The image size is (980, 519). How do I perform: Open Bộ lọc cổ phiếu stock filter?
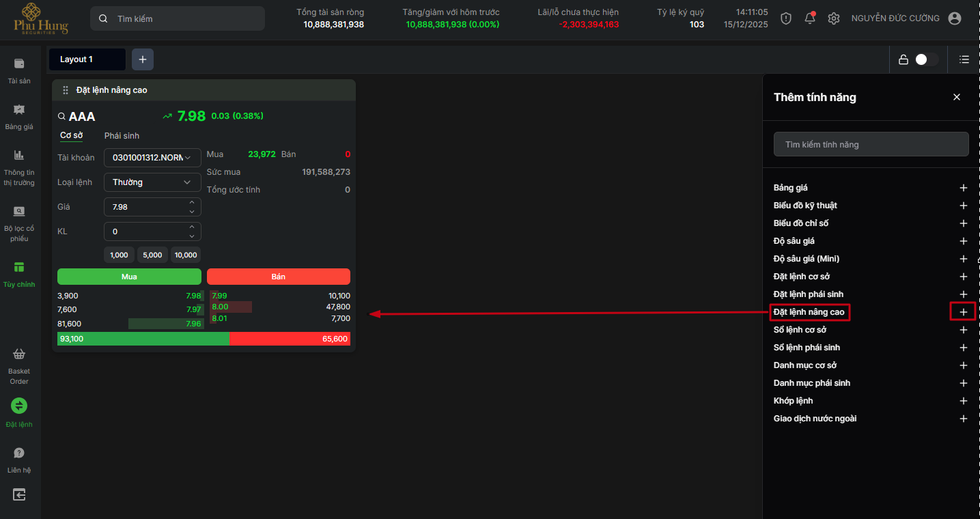pyautogui.click(x=19, y=212)
